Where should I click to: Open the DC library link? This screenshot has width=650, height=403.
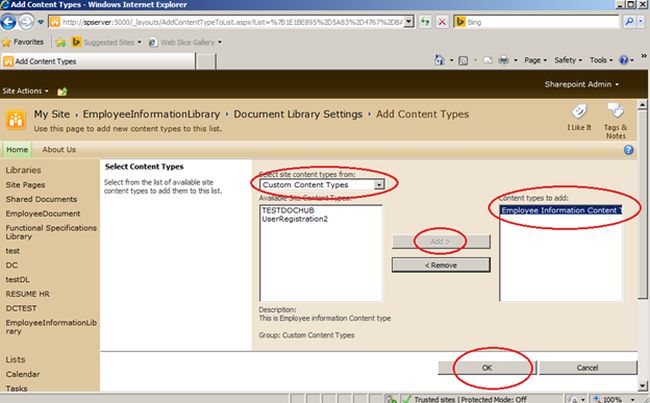[x=12, y=265]
